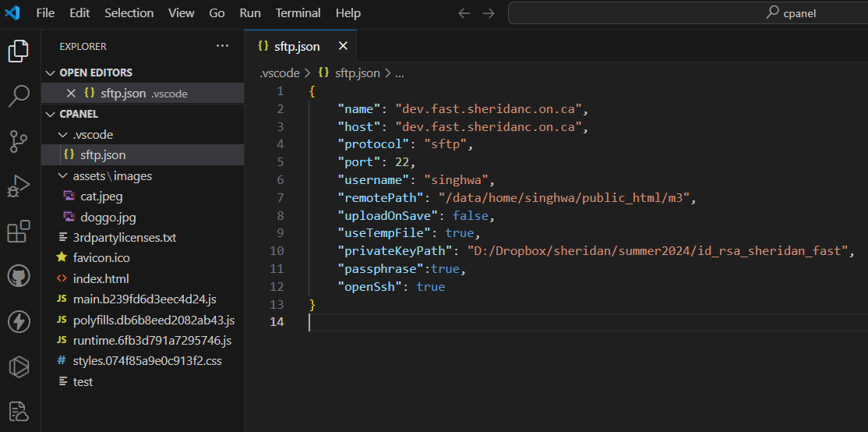The height and width of the screenshot is (432, 868).
Task: Close the sftp.json editor tab
Action: 343,46
